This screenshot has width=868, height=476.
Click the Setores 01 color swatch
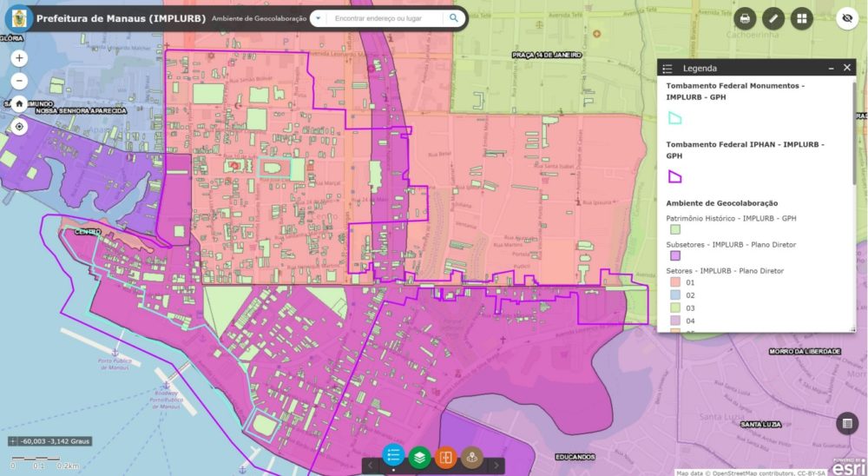[x=675, y=282]
